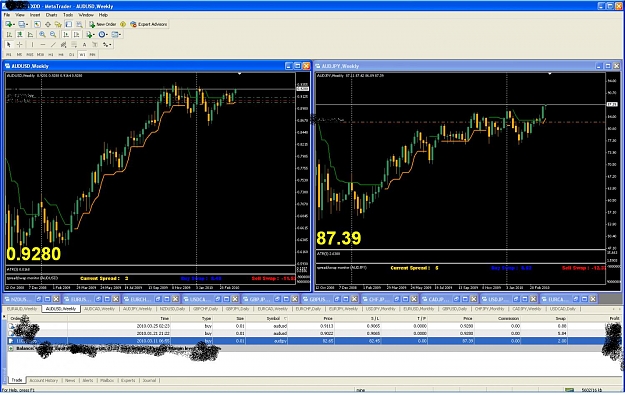Screen dimensions: 625x395
Task: Toggle the Terminal panel icon
Action: point(69,24)
